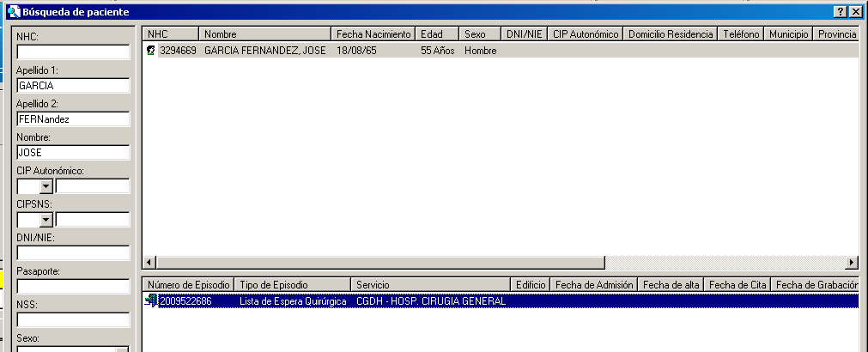Open the CIP Autonómico prefix dropdown
This screenshot has width=868, height=352.
[x=46, y=186]
